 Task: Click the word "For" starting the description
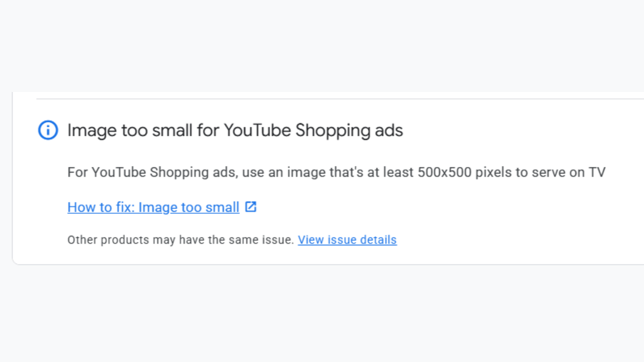coord(77,172)
